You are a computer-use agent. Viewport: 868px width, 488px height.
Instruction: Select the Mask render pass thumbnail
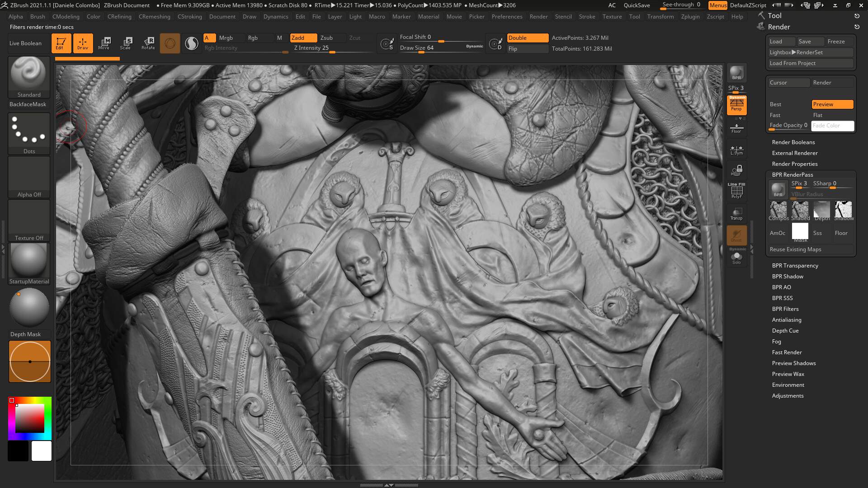point(800,232)
